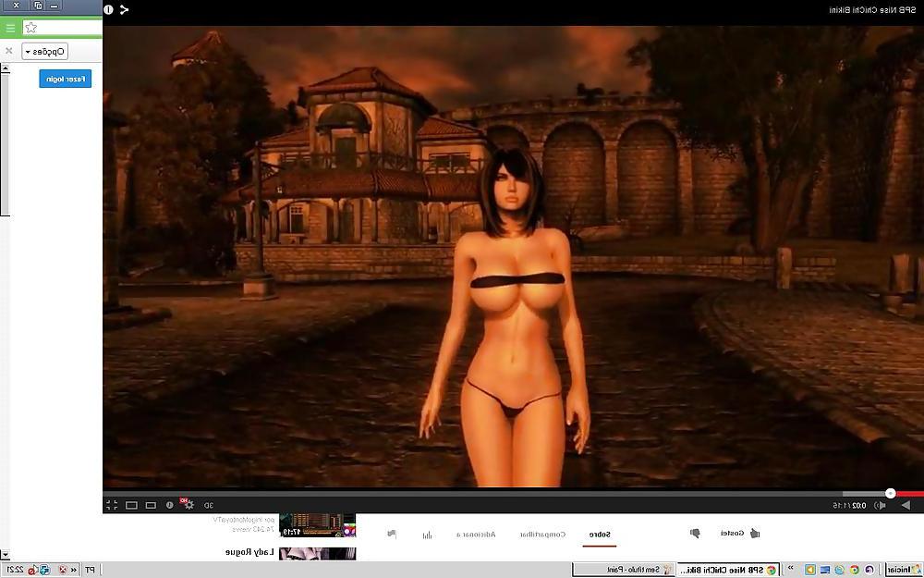The width and height of the screenshot is (924, 578).
Task: Mute the video volume
Action: 880,505
